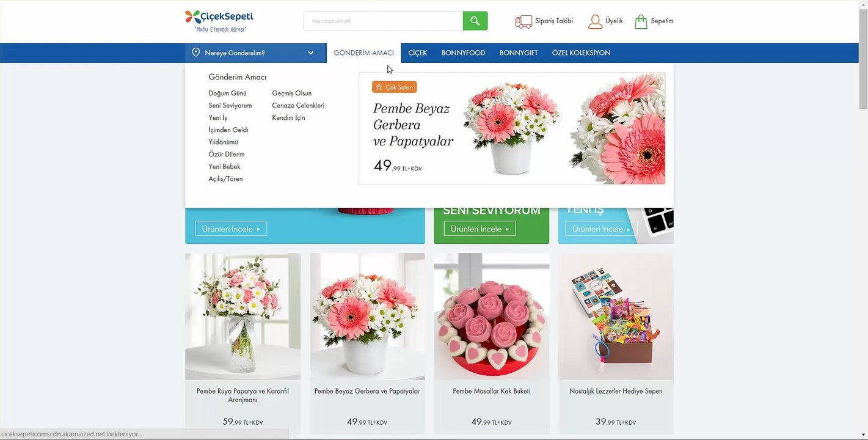
Task: Click Sepetim link text
Action: (x=662, y=21)
